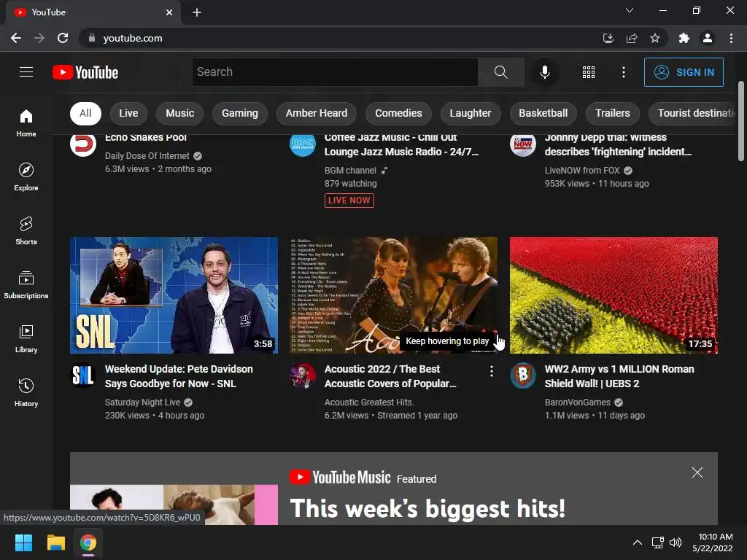Image resolution: width=747 pixels, height=560 pixels.
Task: Play the WW2 Army vs Roman thumbnail
Action: pyautogui.click(x=614, y=295)
